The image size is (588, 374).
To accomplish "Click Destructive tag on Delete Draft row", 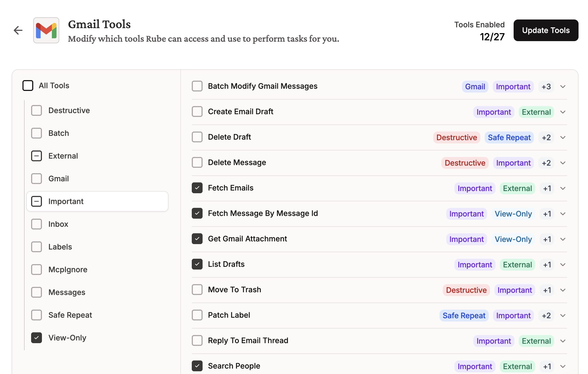I will (457, 137).
